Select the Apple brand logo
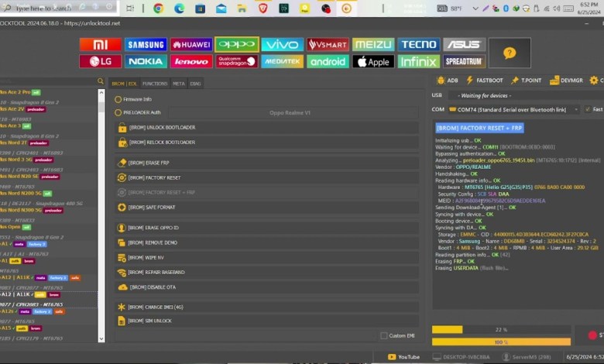This screenshot has height=364, width=604. 373,61
